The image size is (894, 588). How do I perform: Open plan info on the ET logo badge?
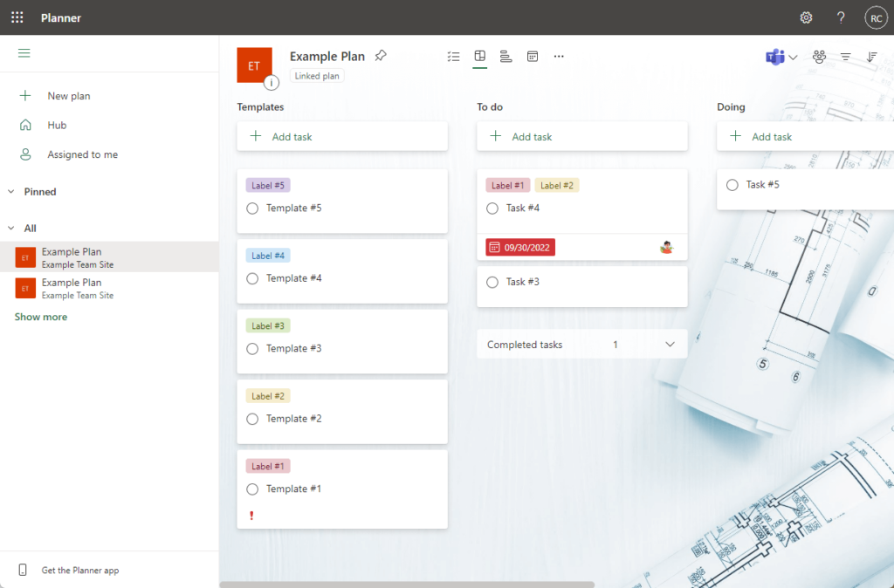click(x=272, y=83)
